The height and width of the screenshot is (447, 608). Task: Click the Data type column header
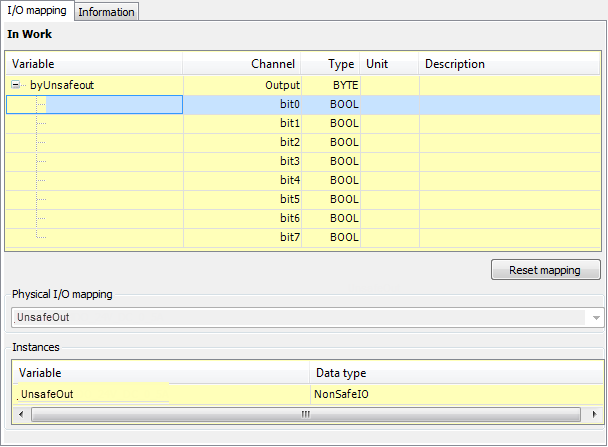tap(341, 373)
